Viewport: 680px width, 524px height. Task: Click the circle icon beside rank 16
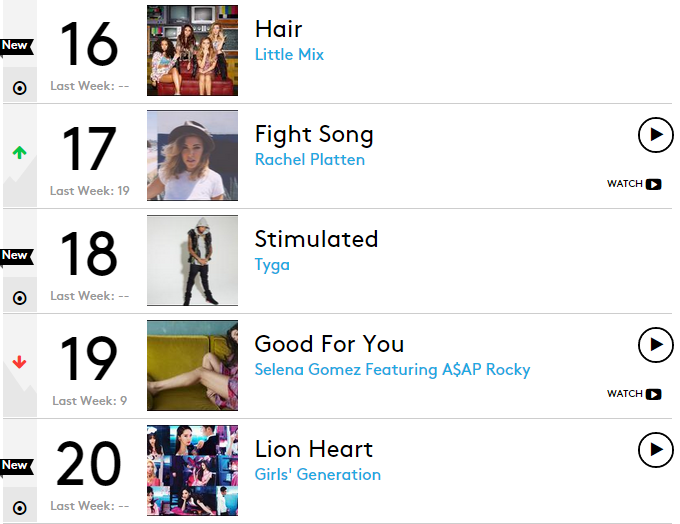pos(19,88)
